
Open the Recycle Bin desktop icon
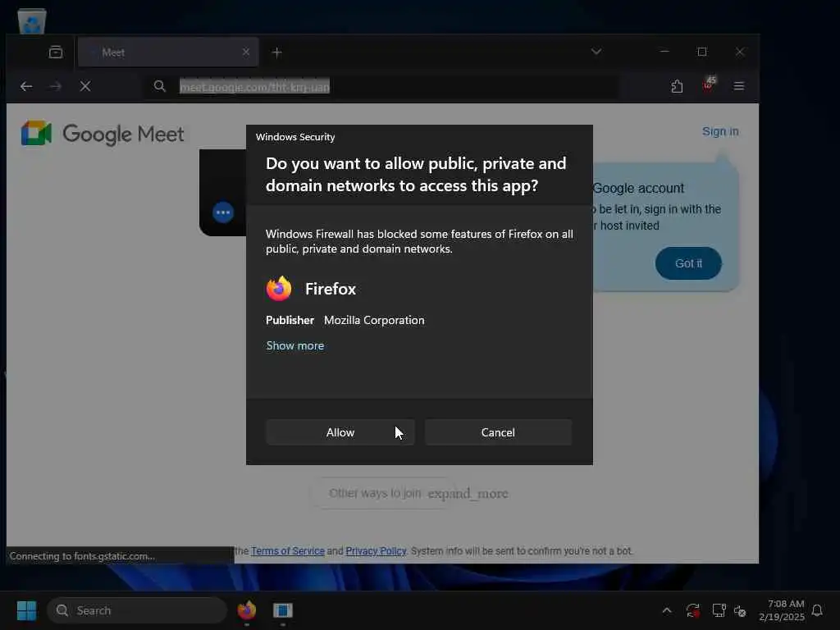pos(32,21)
